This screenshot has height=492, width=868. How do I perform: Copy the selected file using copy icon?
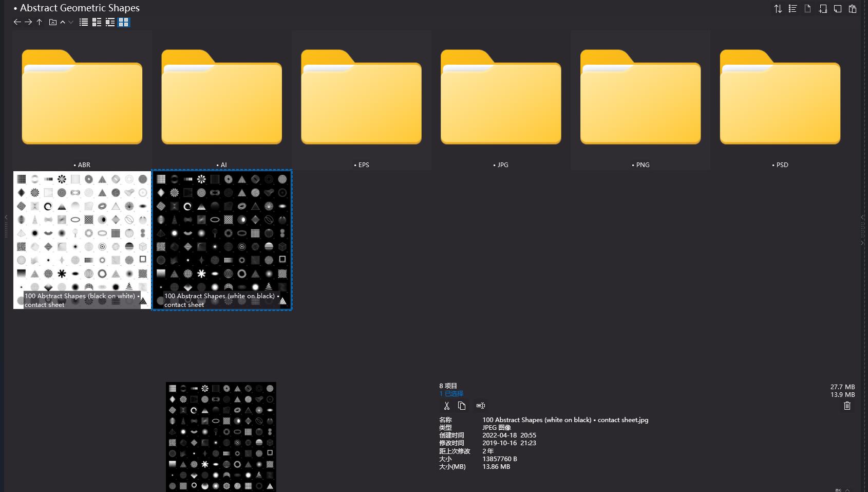(462, 406)
